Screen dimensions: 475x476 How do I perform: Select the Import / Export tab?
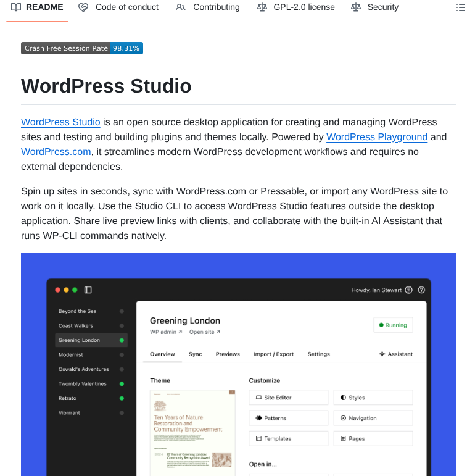[x=274, y=354]
